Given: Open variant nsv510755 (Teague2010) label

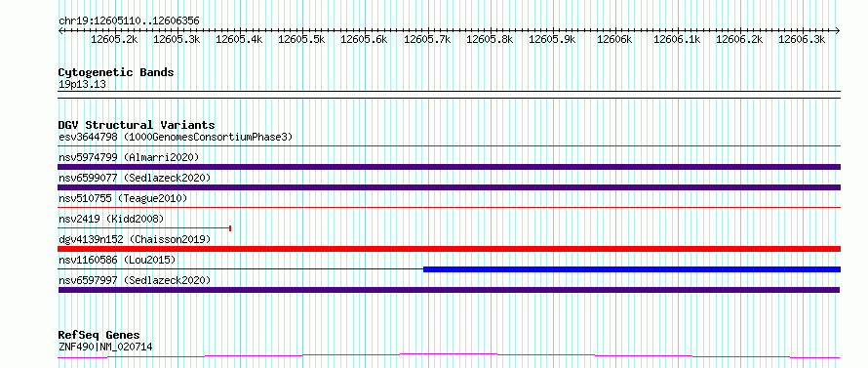Looking at the screenshot, I should [x=123, y=198].
